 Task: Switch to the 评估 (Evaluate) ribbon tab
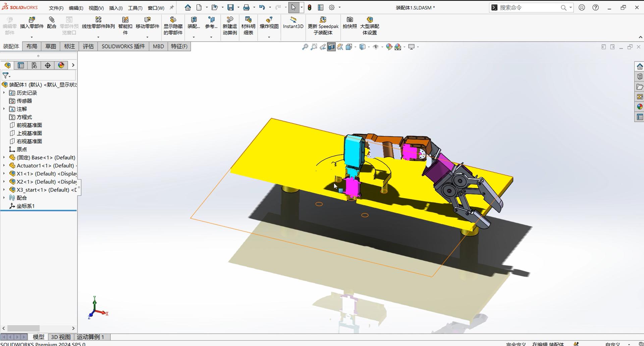tap(88, 46)
